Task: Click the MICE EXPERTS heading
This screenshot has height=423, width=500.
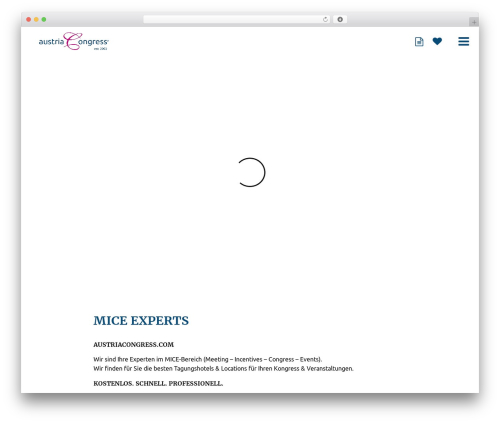Action: [141, 321]
